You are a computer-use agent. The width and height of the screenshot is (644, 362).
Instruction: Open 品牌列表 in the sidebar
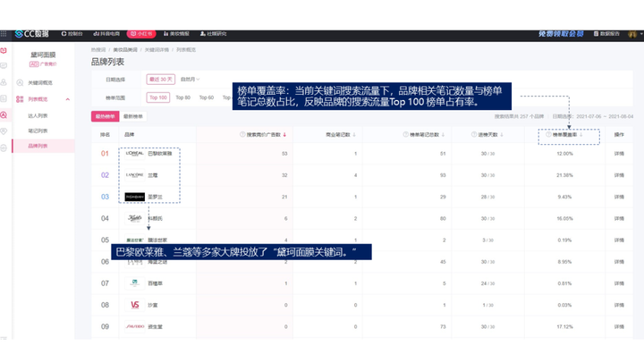click(38, 146)
